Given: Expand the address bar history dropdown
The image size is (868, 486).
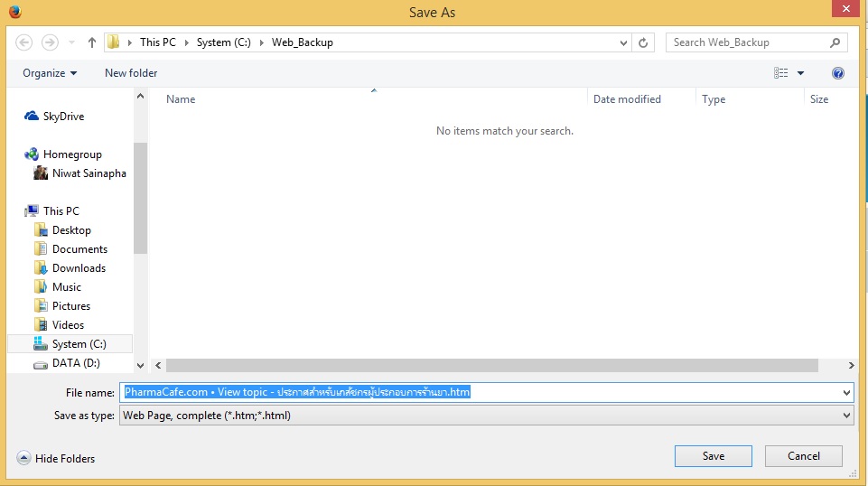Looking at the screenshot, I should tap(624, 42).
